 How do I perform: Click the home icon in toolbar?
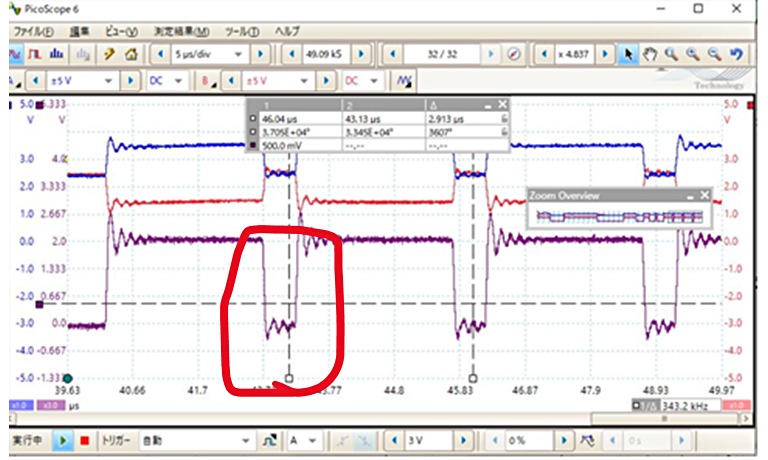(x=130, y=53)
